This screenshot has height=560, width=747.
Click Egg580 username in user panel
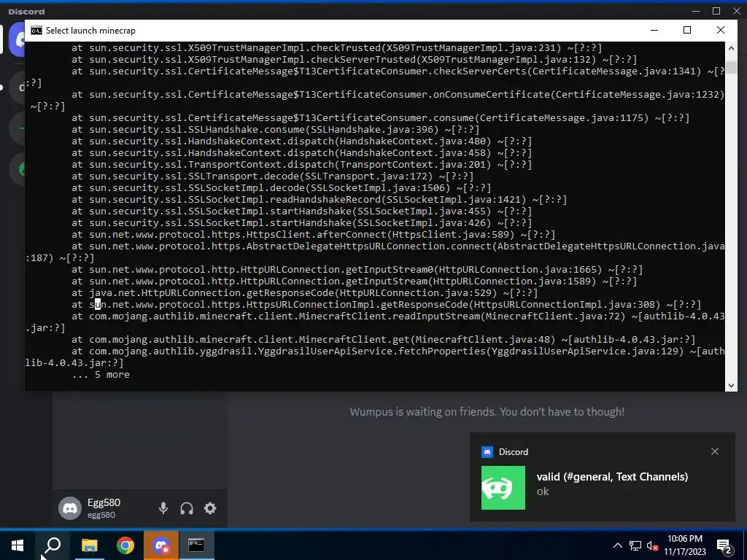[x=104, y=502]
